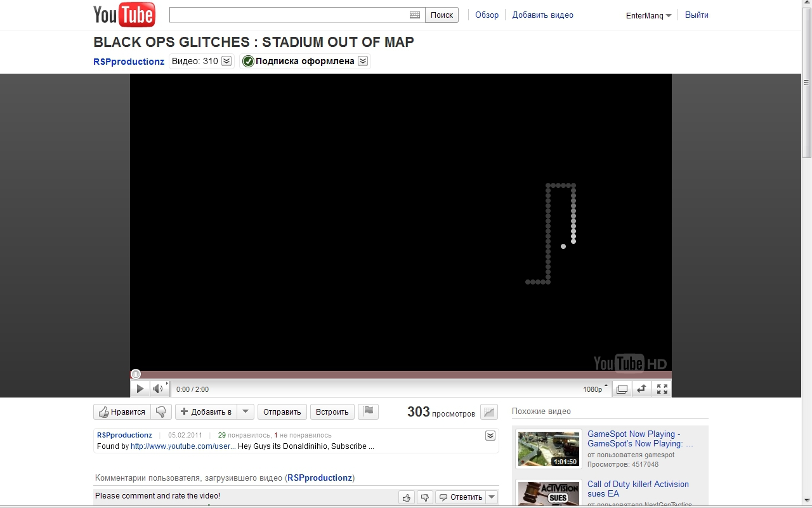
Task: Flag the video as inappropriate
Action: click(x=368, y=411)
